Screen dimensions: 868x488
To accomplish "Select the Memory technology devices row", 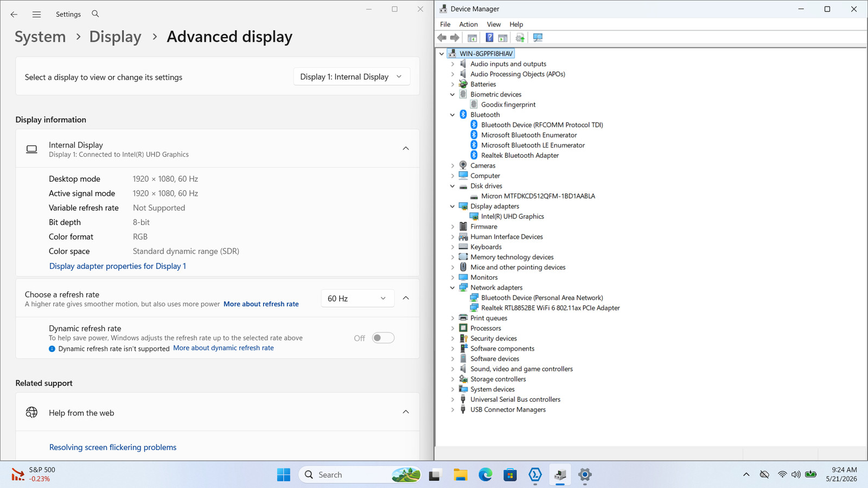I will [x=512, y=257].
